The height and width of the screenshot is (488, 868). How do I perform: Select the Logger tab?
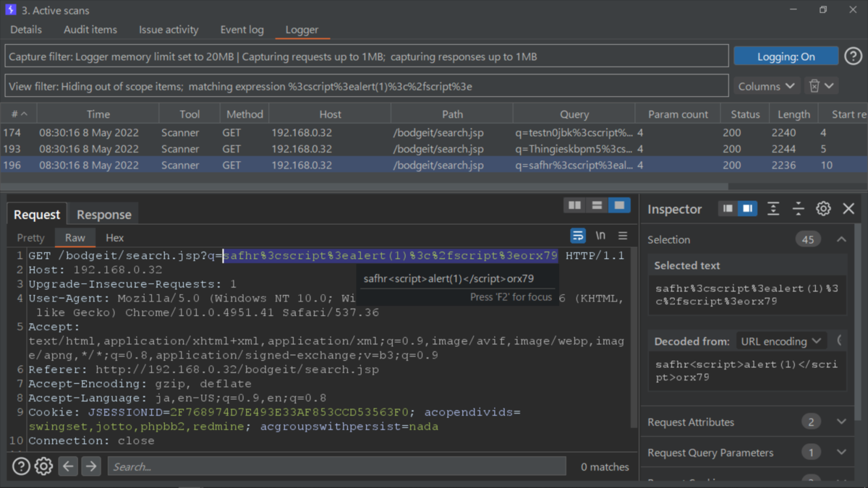click(x=302, y=30)
